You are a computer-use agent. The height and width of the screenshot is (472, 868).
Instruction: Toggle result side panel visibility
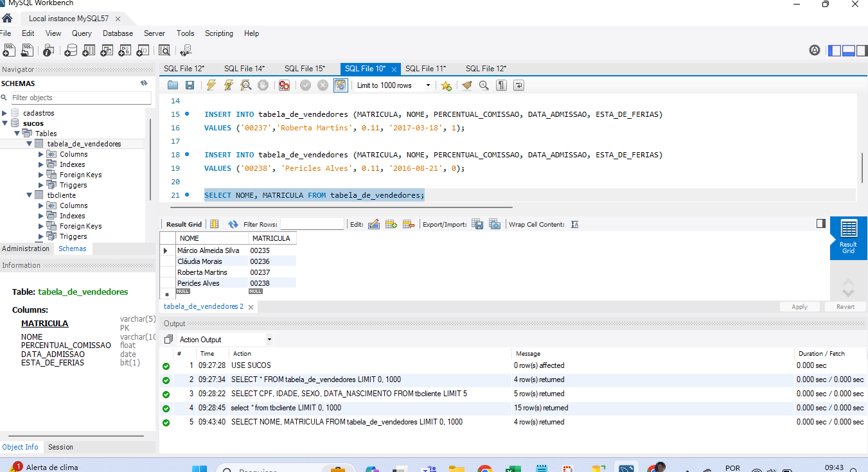coord(821,223)
